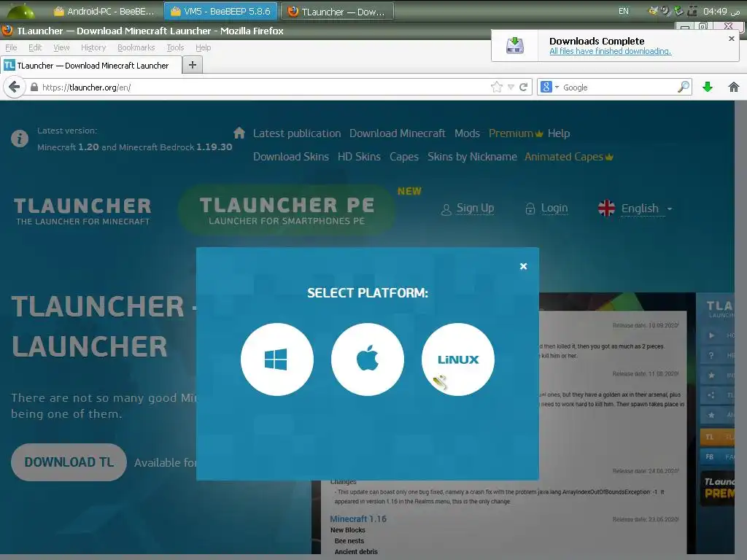Open the Mods page link
The height and width of the screenshot is (560, 747).
coord(467,133)
